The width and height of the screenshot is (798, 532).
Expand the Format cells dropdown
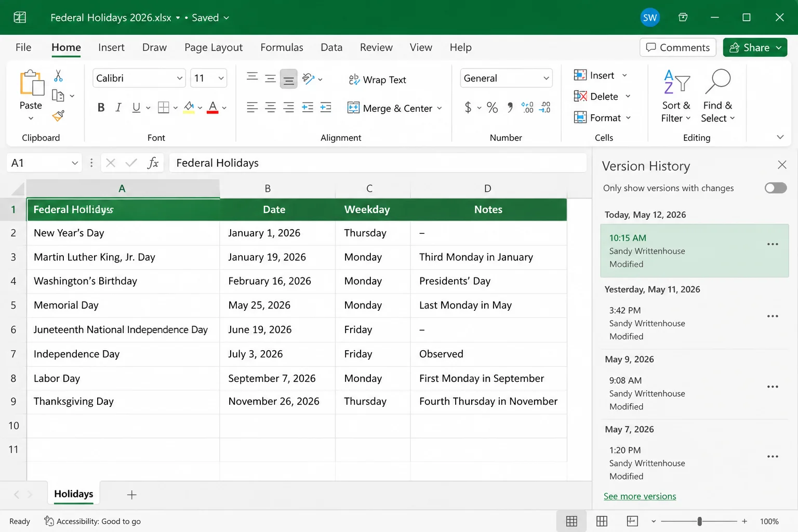point(628,118)
